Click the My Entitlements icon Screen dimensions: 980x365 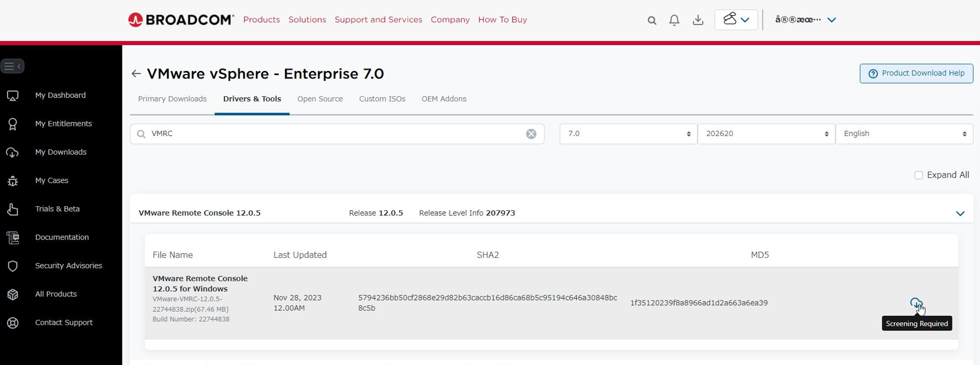coord(13,124)
